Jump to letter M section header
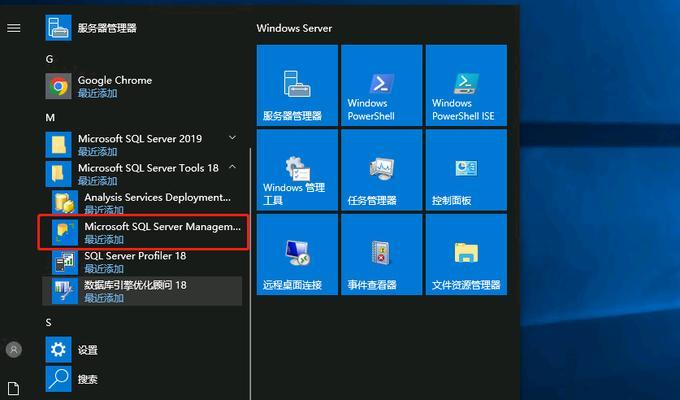This screenshot has height=400, width=680. click(50, 118)
